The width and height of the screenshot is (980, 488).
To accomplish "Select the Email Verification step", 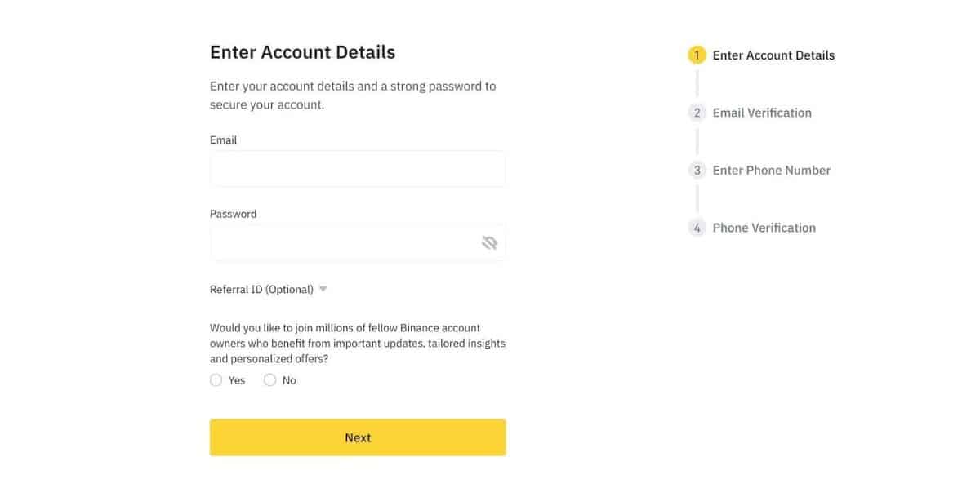I will [x=761, y=113].
